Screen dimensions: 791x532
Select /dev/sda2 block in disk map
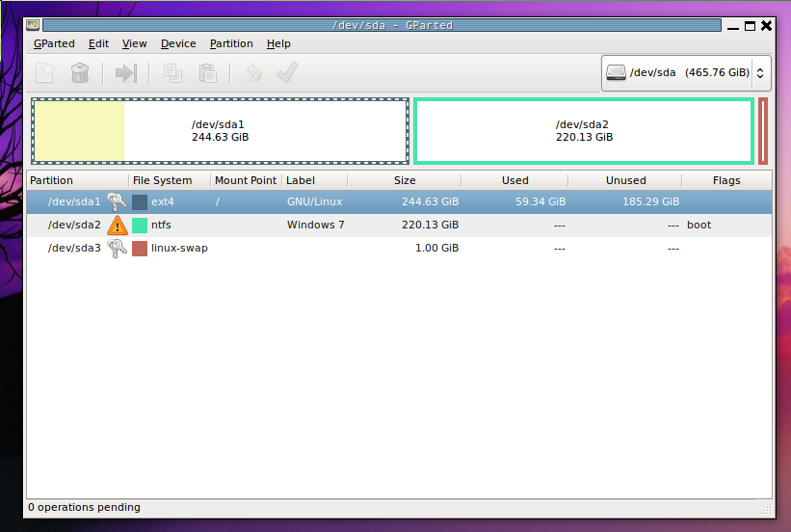pyautogui.click(x=584, y=131)
